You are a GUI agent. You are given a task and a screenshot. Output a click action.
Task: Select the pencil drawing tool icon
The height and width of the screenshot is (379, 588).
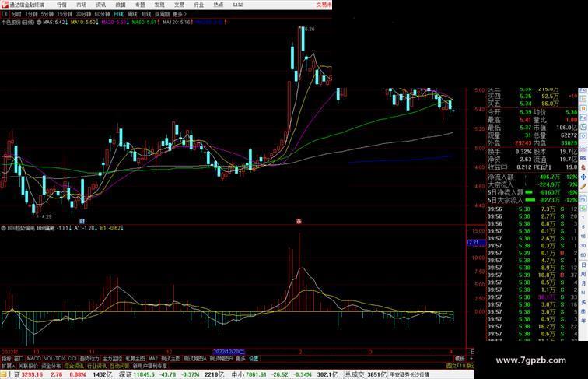point(583,187)
